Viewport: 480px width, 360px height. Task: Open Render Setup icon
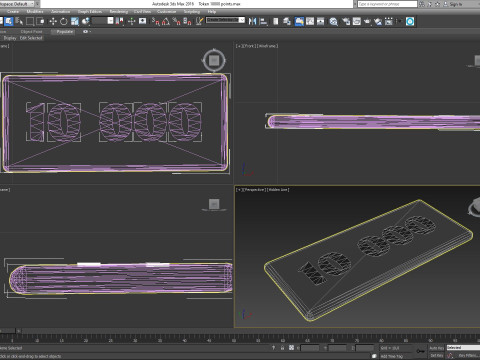346,22
